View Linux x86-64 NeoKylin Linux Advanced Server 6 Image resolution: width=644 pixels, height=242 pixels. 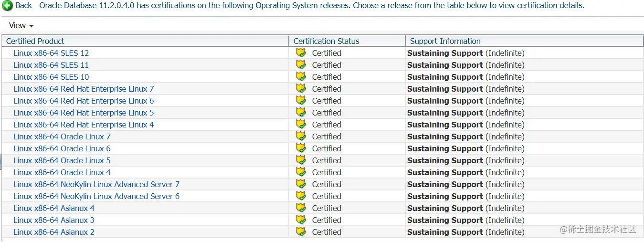tap(96, 196)
